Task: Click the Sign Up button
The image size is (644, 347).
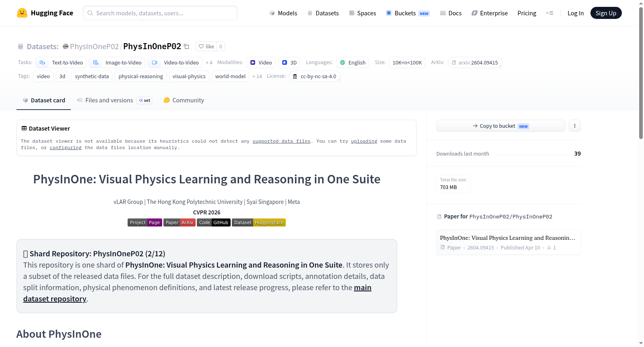Action: [x=606, y=13]
